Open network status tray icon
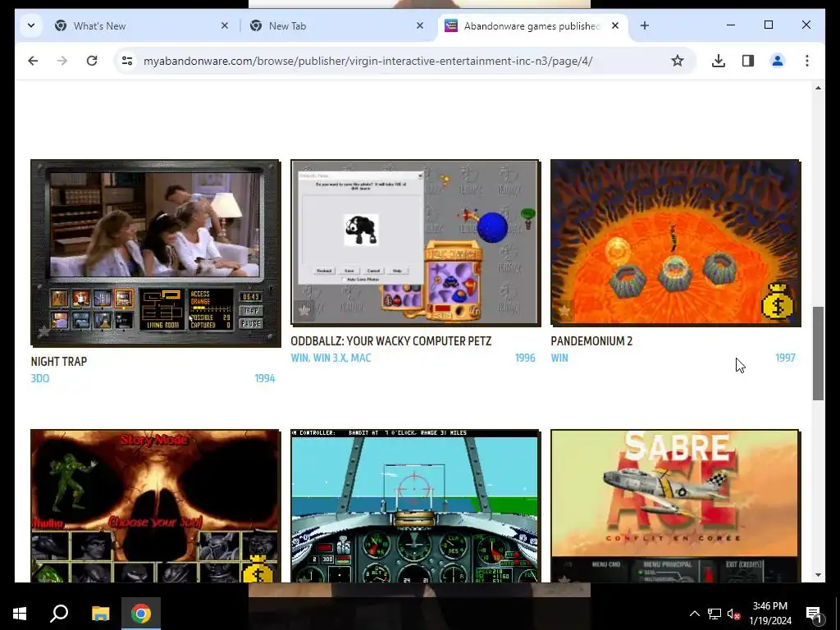This screenshot has height=630, width=840. 714,614
